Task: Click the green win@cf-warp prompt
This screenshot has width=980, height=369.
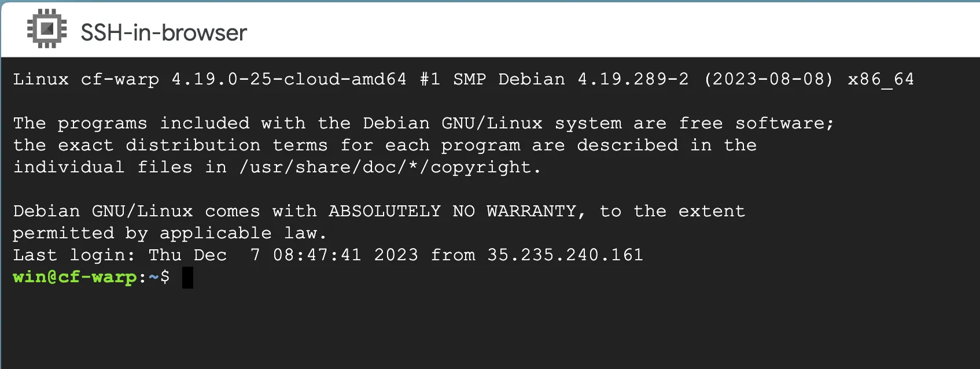Action: click(75, 277)
